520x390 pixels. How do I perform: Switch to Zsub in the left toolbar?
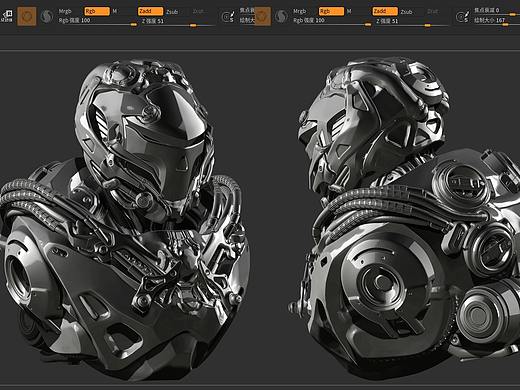(172, 12)
